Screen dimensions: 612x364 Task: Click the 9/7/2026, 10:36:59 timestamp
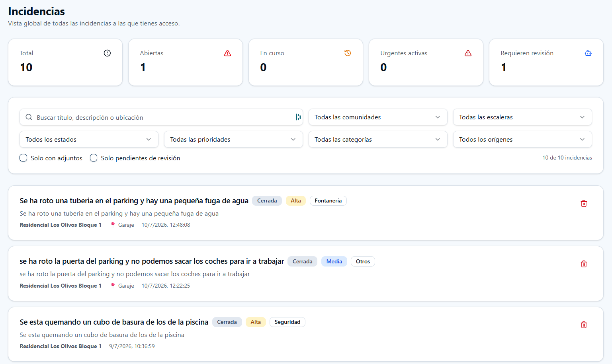132,346
